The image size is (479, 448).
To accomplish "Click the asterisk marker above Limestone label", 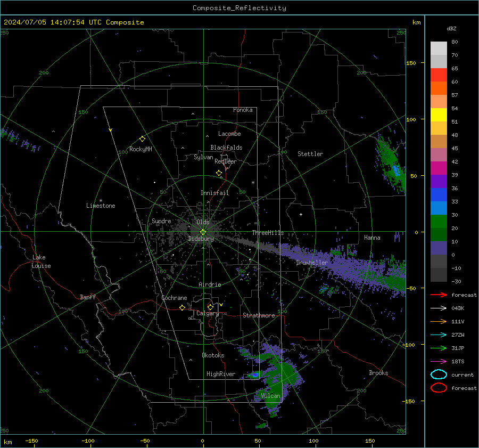I will [x=101, y=201].
